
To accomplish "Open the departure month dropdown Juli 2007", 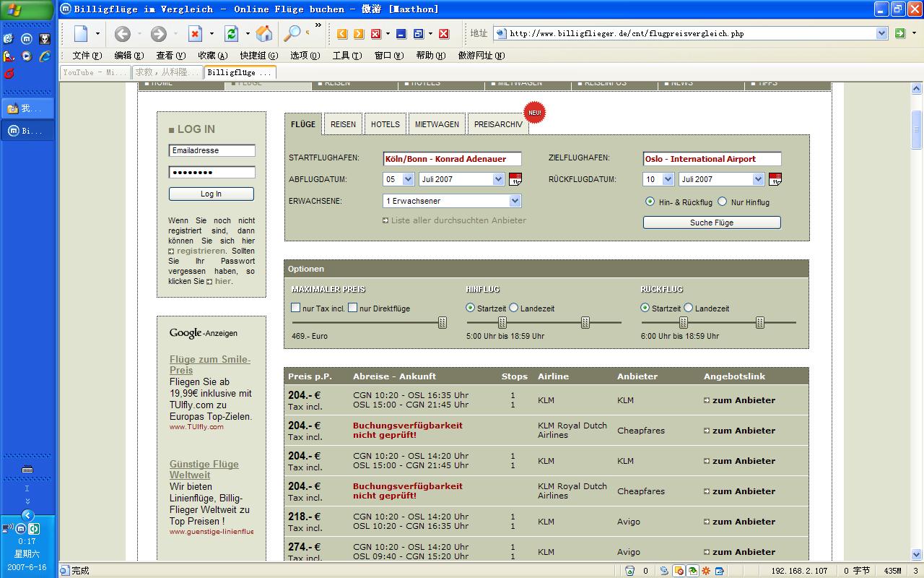I will point(461,179).
